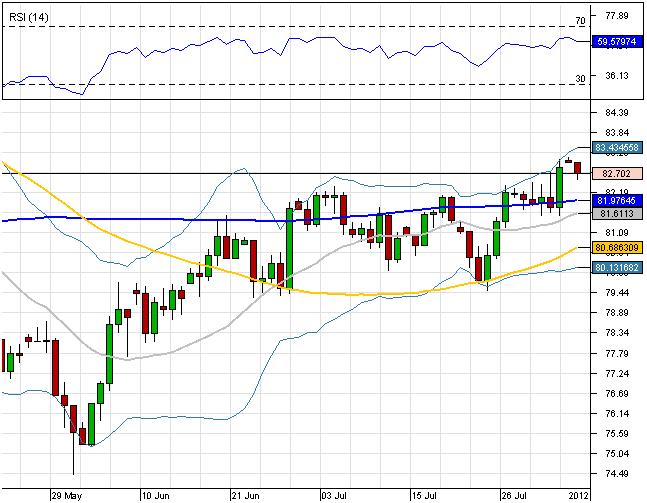
Task: Click the 84.39 price axis label
Action: [609, 111]
